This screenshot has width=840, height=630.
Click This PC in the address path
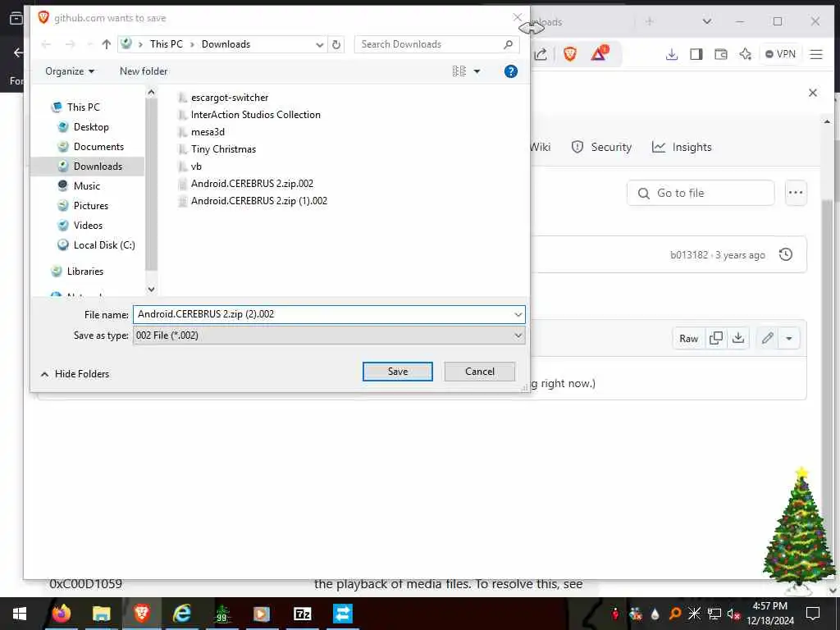tap(166, 44)
